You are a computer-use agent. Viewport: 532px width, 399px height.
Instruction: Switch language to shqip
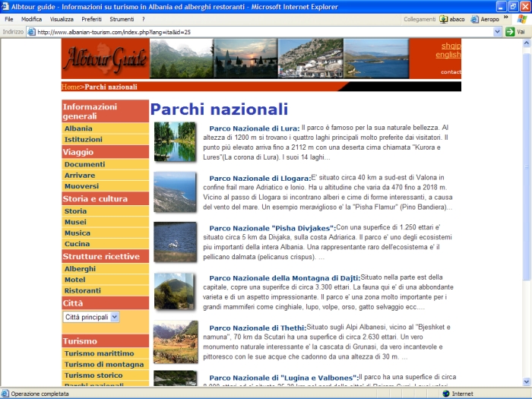pyautogui.click(x=451, y=46)
